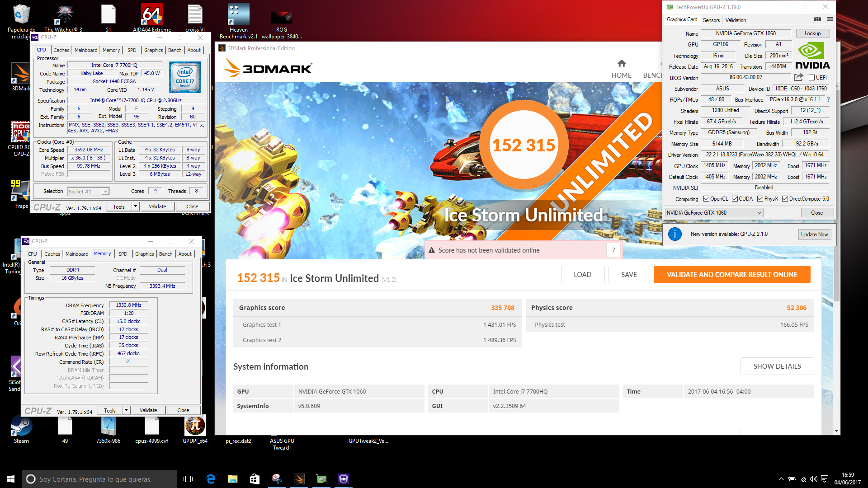Open Action Center notification icon

825,479
